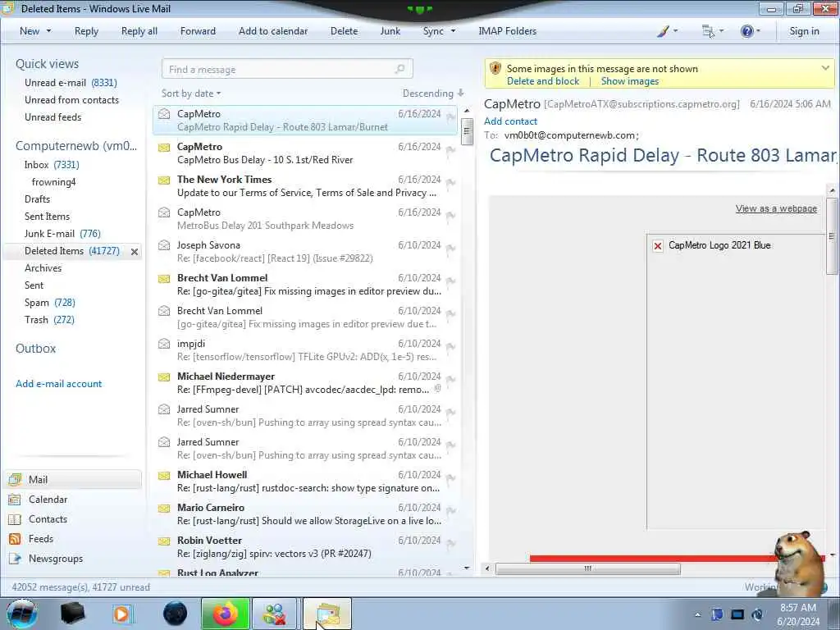Open the Spam folder
This screenshot has width=840, height=630.
[x=49, y=303]
